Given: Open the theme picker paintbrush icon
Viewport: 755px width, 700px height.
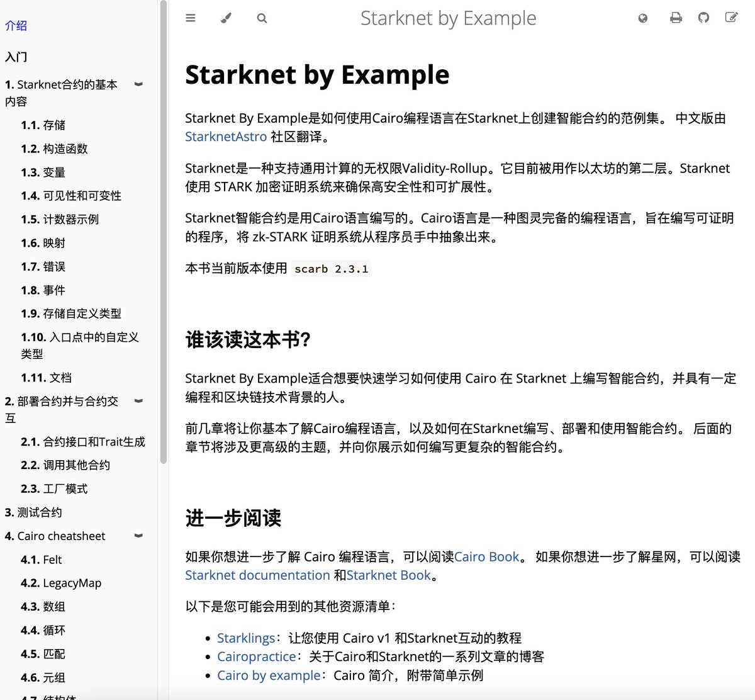Looking at the screenshot, I should point(226,18).
